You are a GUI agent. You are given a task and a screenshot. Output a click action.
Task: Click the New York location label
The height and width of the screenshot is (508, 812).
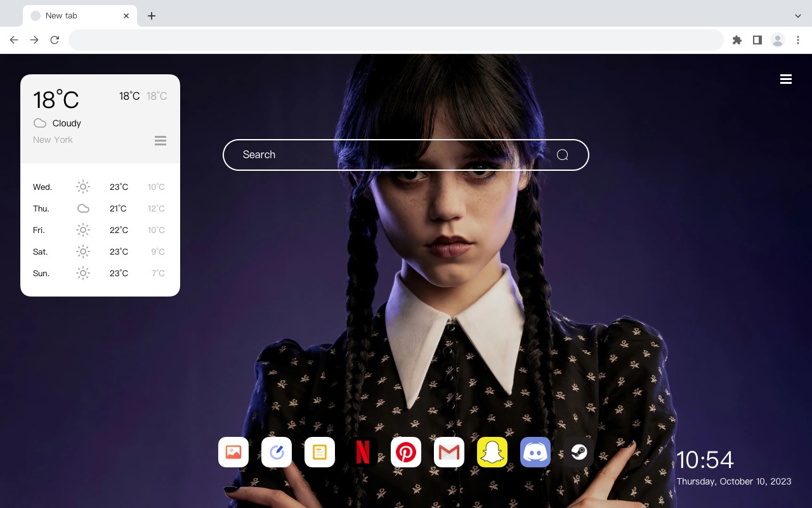53,140
